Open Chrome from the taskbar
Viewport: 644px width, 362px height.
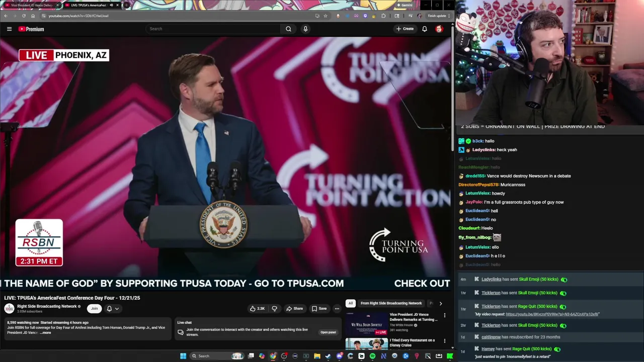coord(273,356)
